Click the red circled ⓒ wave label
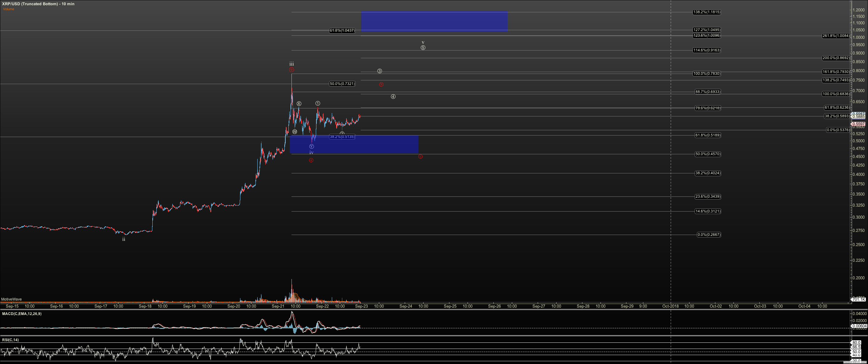868x364 pixels. [420, 157]
